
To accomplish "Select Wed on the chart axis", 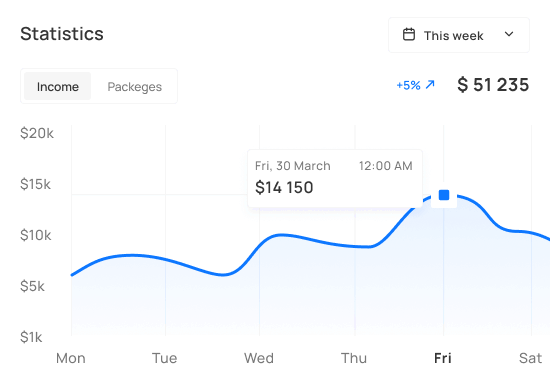I will 259,358.
